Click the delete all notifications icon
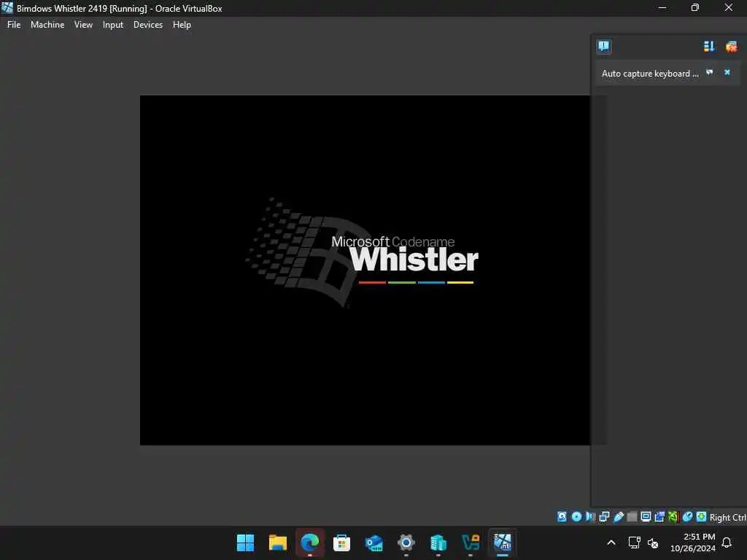 click(x=731, y=46)
